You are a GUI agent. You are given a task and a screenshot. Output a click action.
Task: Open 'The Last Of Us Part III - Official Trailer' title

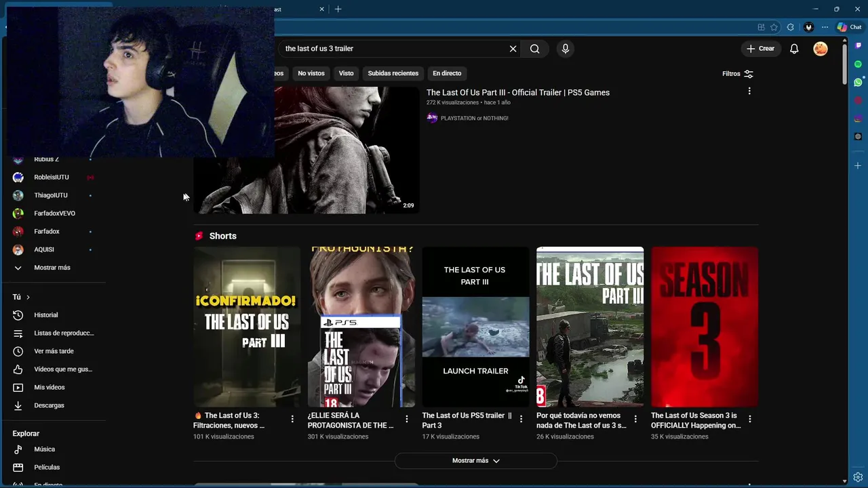point(518,92)
